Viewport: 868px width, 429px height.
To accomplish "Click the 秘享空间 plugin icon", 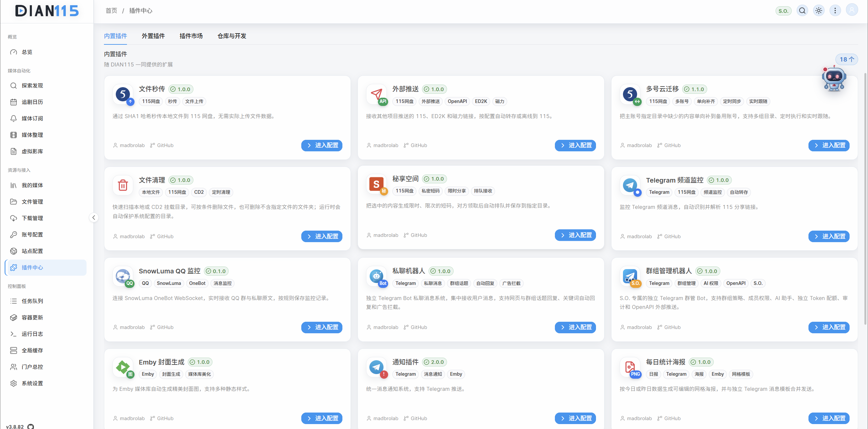I will [x=376, y=184].
